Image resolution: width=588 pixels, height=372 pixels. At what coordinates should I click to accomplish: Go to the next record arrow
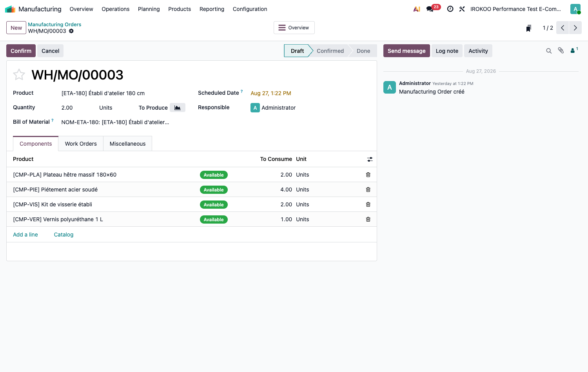click(575, 28)
